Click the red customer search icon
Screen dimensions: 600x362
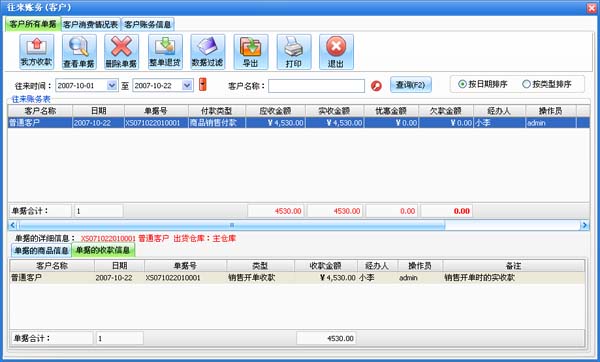click(376, 86)
